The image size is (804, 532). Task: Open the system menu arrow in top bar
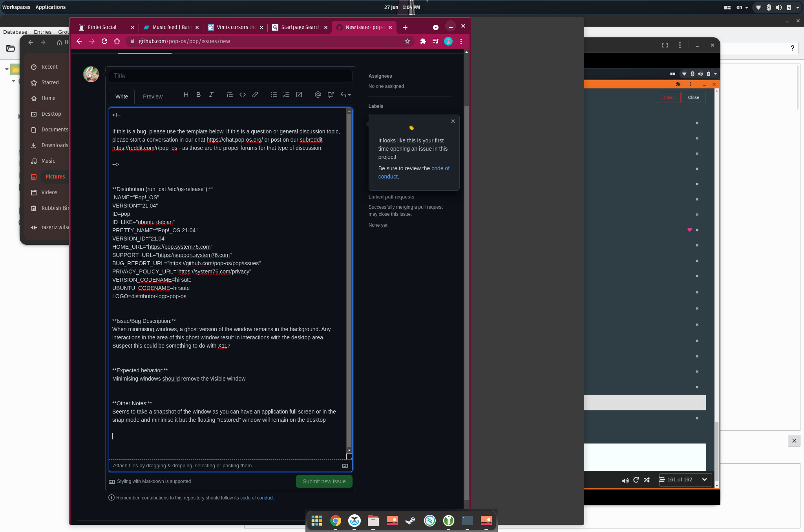pos(798,7)
